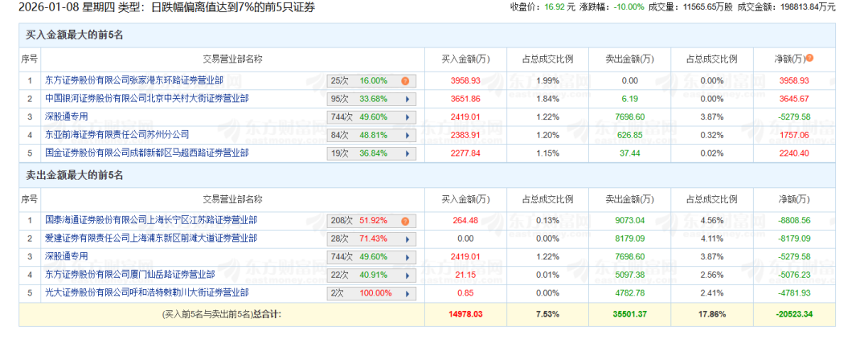The height and width of the screenshot is (343, 868).
Task: Open 爱建证券上海浦东新区前滩大道证券营业部 link
Action: point(150,239)
